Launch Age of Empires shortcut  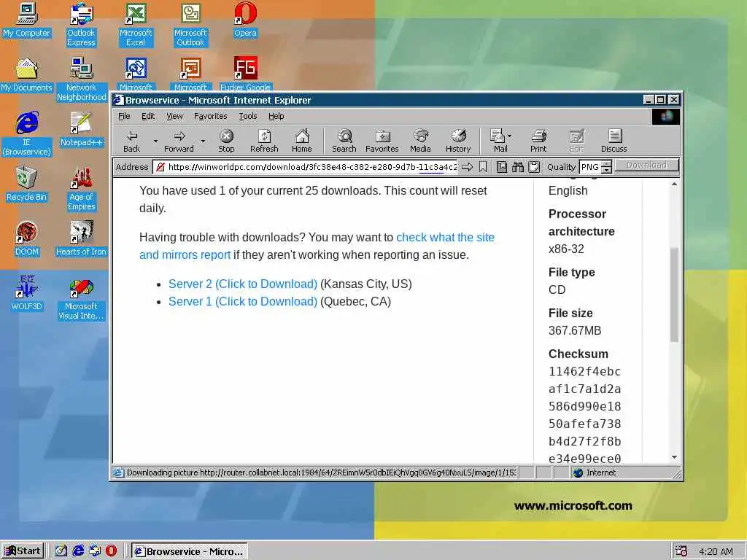(82, 189)
